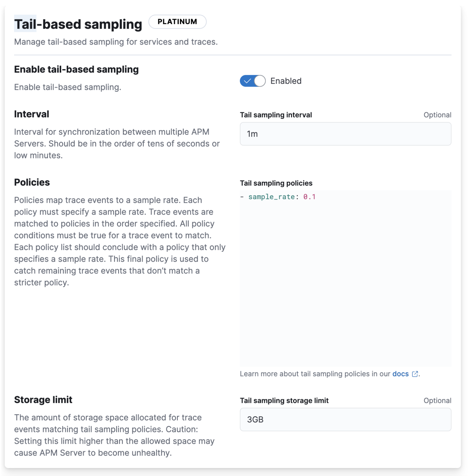Click the PLATINUM license badge

[x=177, y=22]
